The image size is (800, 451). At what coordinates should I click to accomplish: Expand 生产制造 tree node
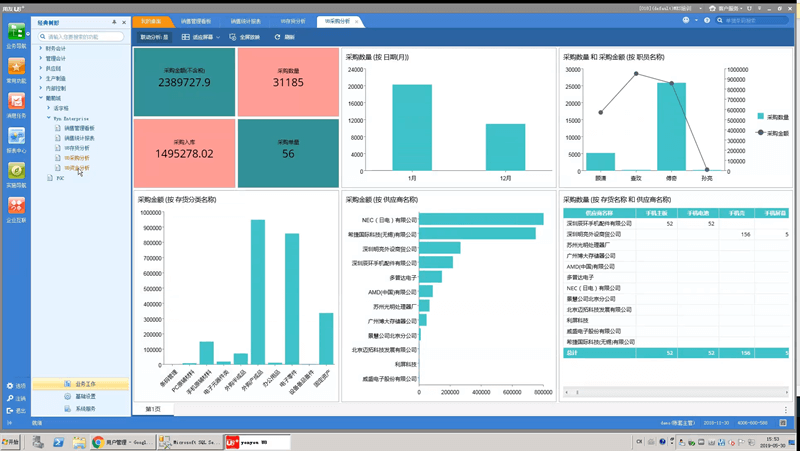coord(41,78)
